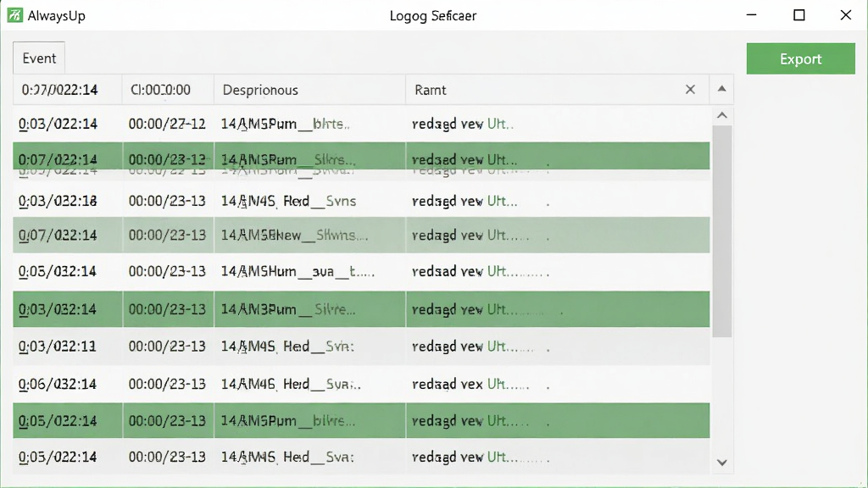Image resolution: width=868 pixels, height=488 pixels.
Task: Click the description 14AM5Pum__blrte..
Action: (x=285, y=124)
